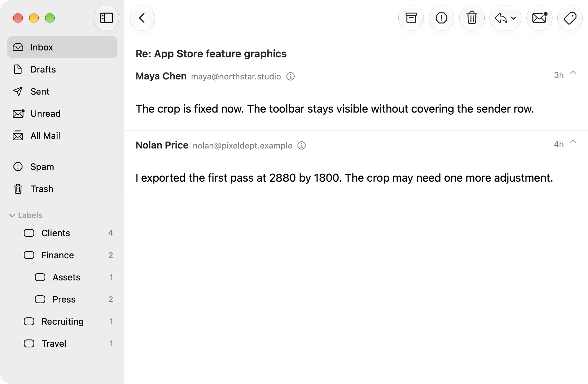Collapse the Labels section
Screen dimensions: 588x384
pyautogui.click(x=12, y=215)
